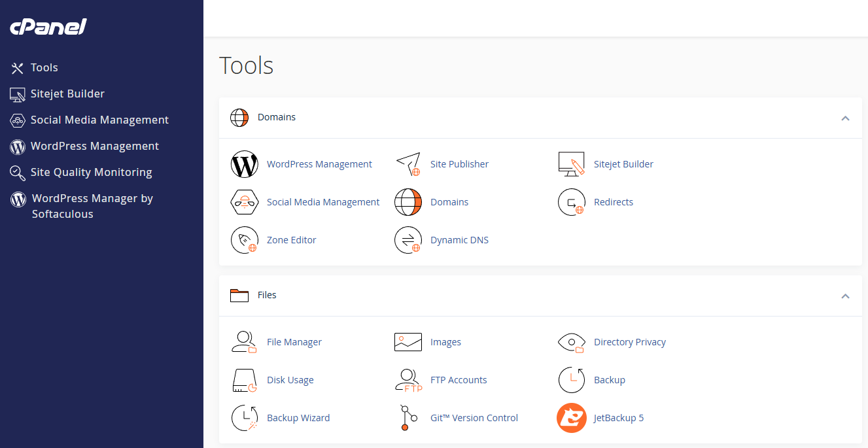This screenshot has width=868, height=448.
Task: Open Site Quality Monitoring in sidebar
Action: coord(91,173)
